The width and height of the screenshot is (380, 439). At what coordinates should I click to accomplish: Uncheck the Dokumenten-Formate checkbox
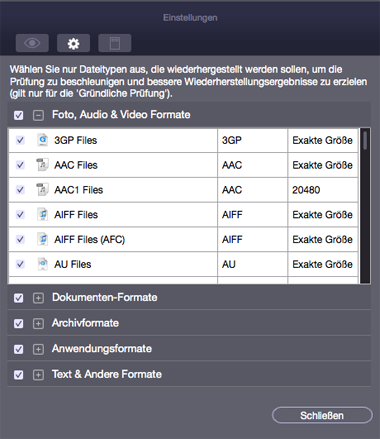[x=19, y=298]
